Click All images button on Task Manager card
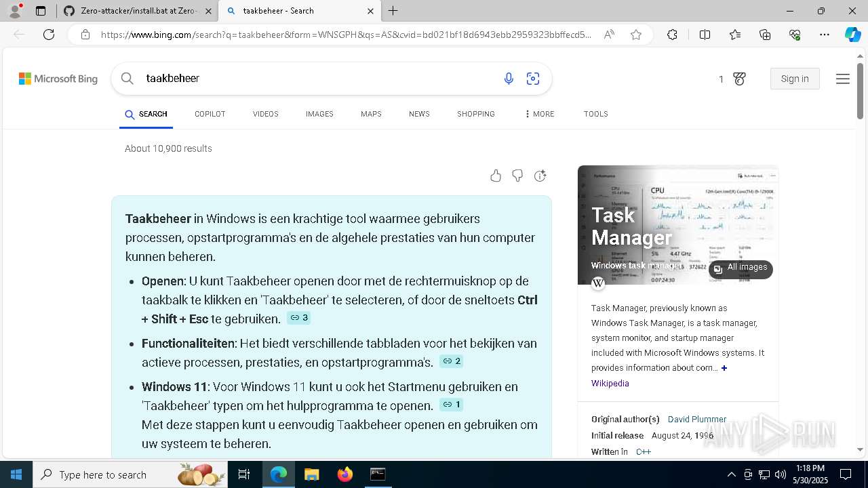 741,268
